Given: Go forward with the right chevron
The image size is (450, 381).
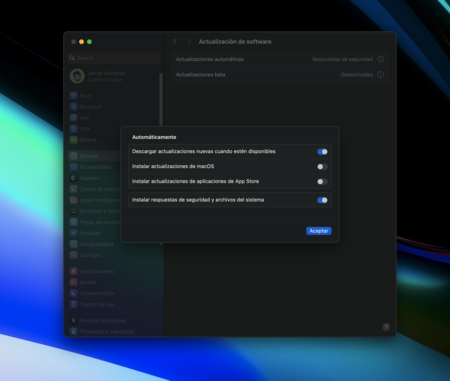Looking at the screenshot, I should click(189, 42).
